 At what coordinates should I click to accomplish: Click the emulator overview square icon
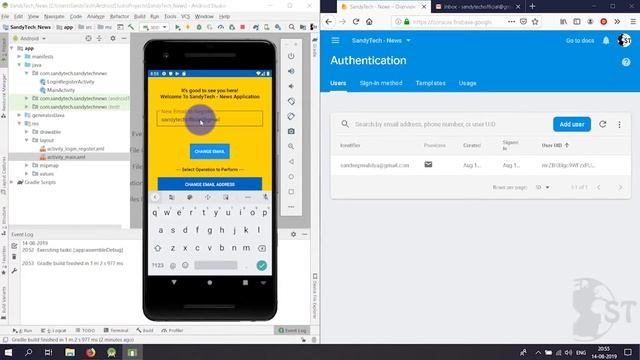291,191
